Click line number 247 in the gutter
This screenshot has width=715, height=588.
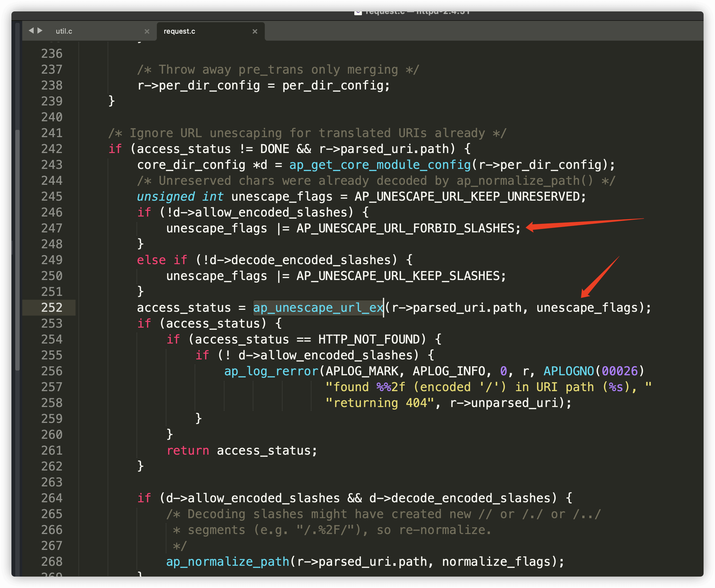[x=52, y=228]
